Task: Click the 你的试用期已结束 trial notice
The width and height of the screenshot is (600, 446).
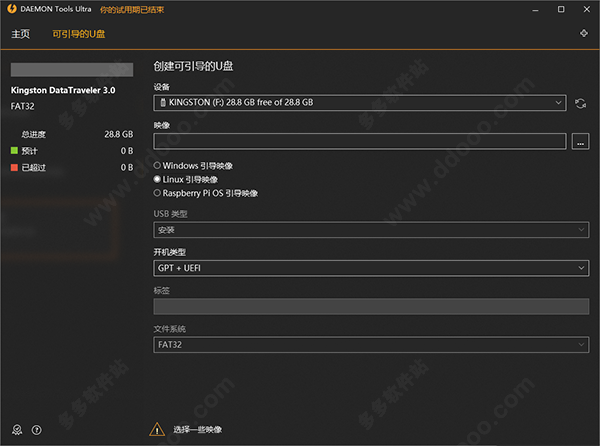Action: coord(132,10)
